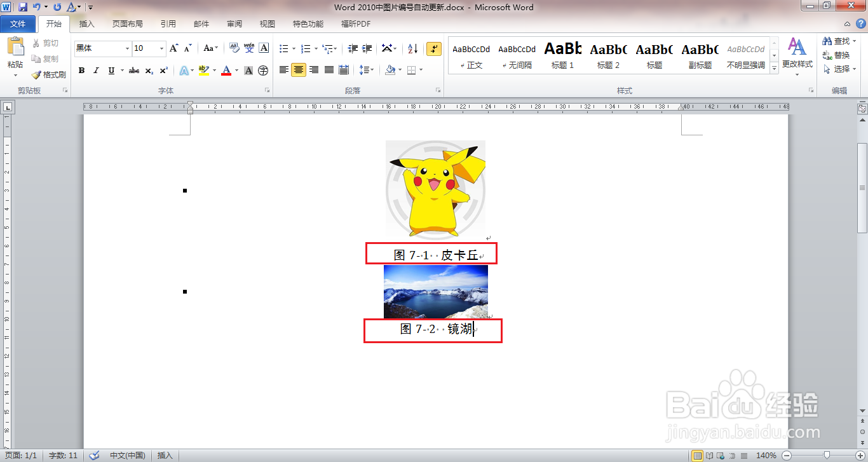This screenshot has width=868, height=462.
Task: Open the Paste (粘贴) dropdown arrow
Action: point(15,74)
